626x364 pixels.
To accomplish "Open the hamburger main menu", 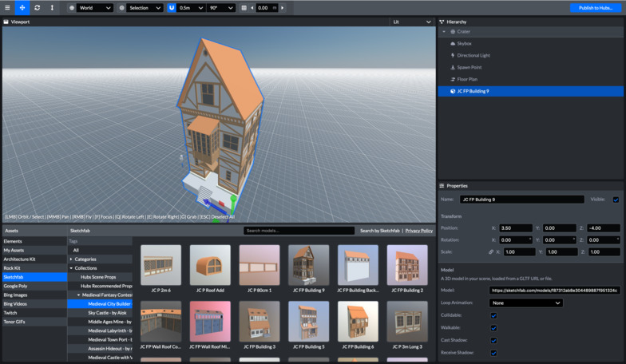I will (x=7, y=7).
